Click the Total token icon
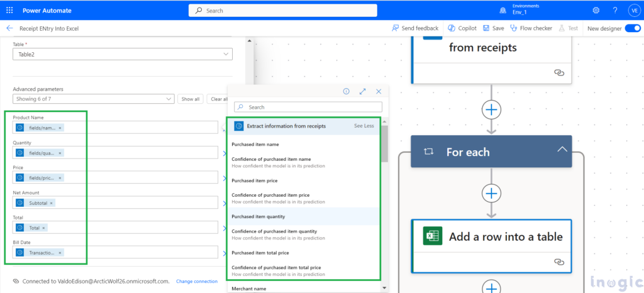The width and height of the screenshot is (644, 293). [20, 228]
